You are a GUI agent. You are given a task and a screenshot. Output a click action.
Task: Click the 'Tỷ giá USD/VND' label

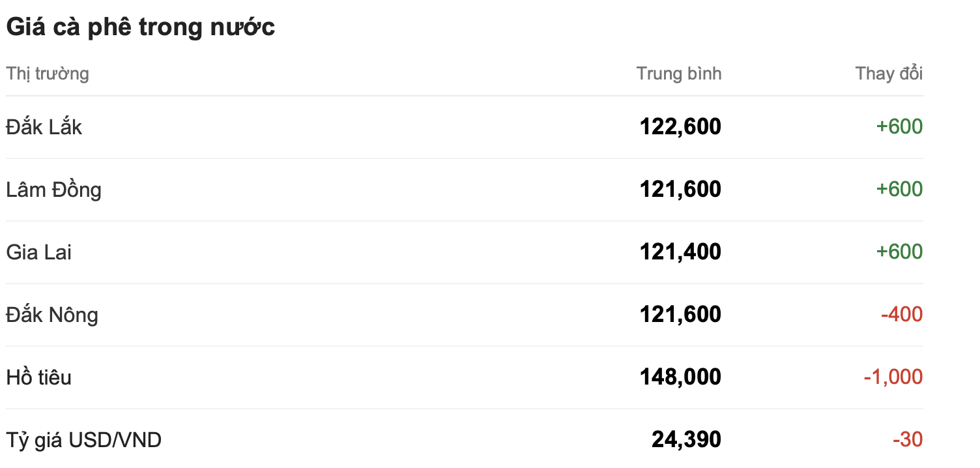click(84, 440)
